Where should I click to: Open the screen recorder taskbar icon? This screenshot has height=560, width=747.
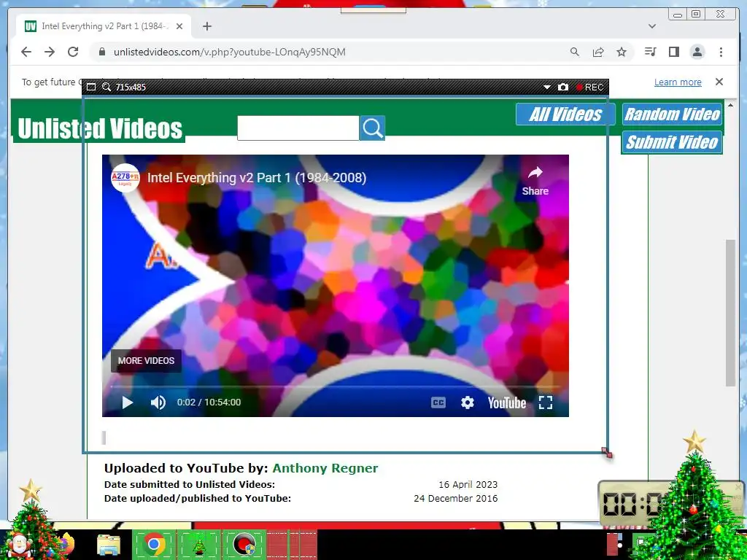tap(244, 544)
